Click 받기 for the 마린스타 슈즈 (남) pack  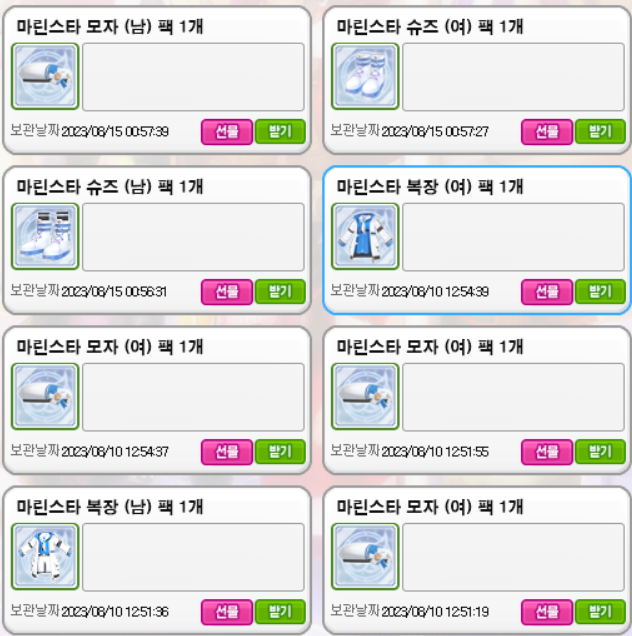[280, 292]
